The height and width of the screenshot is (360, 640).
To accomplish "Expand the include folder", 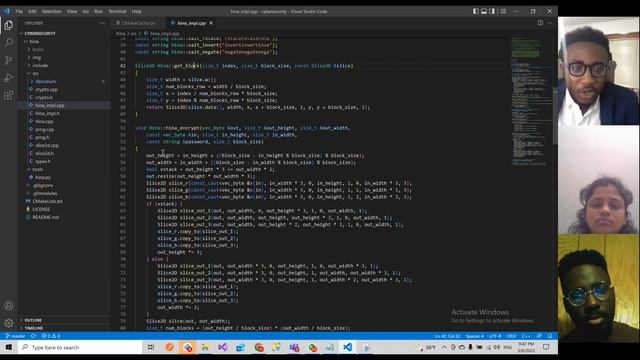I will pyautogui.click(x=64, y=65).
